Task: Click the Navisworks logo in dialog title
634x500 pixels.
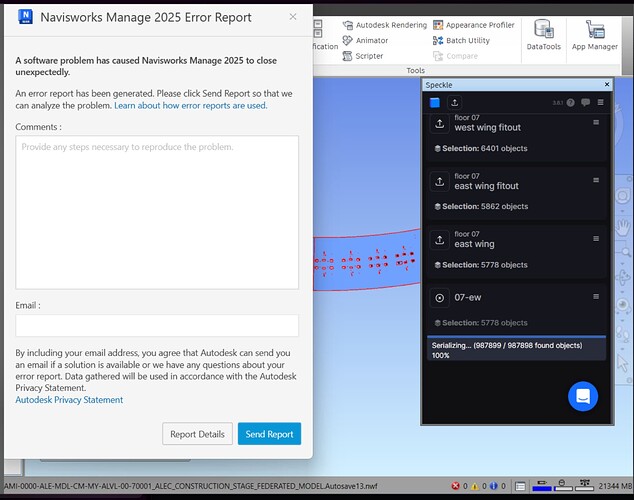Action: [25, 17]
